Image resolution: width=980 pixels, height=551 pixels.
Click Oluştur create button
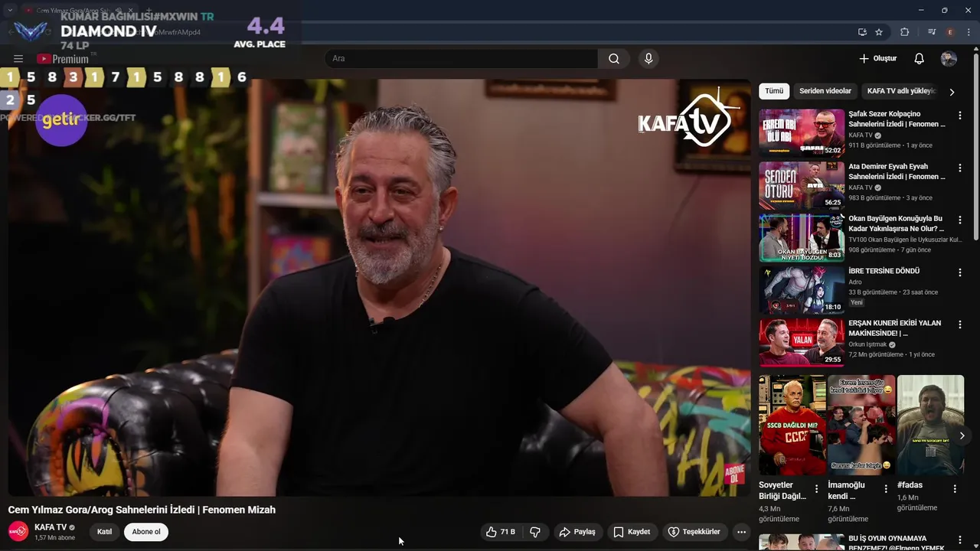[877, 59]
